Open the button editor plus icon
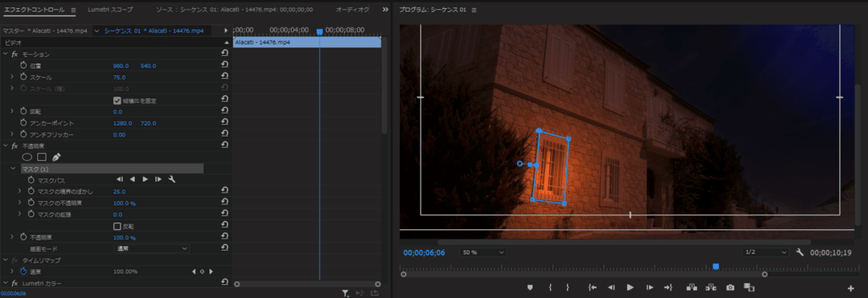Image resolution: width=868 pixels, height=298 pixels. coord(851,288)
